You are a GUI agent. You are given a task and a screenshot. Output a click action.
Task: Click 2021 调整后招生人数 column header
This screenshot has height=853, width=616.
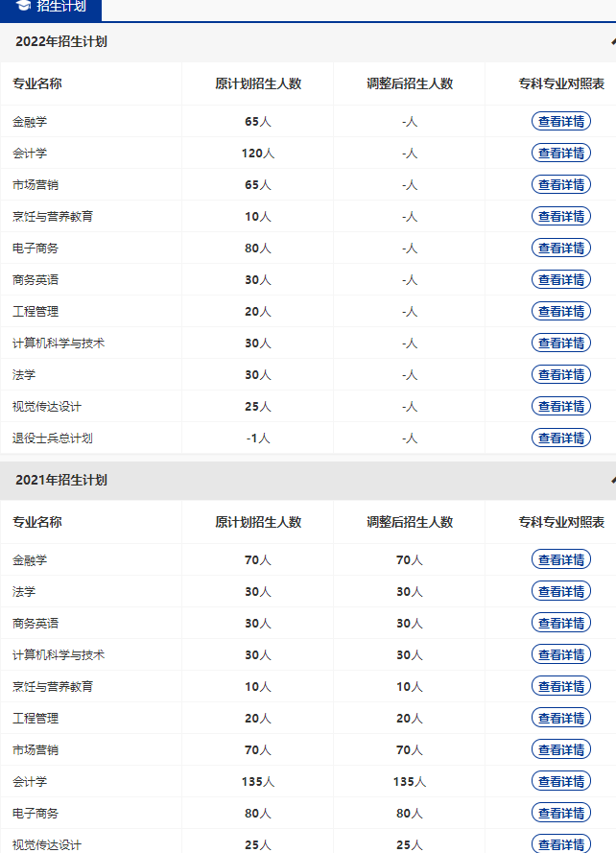409,522
